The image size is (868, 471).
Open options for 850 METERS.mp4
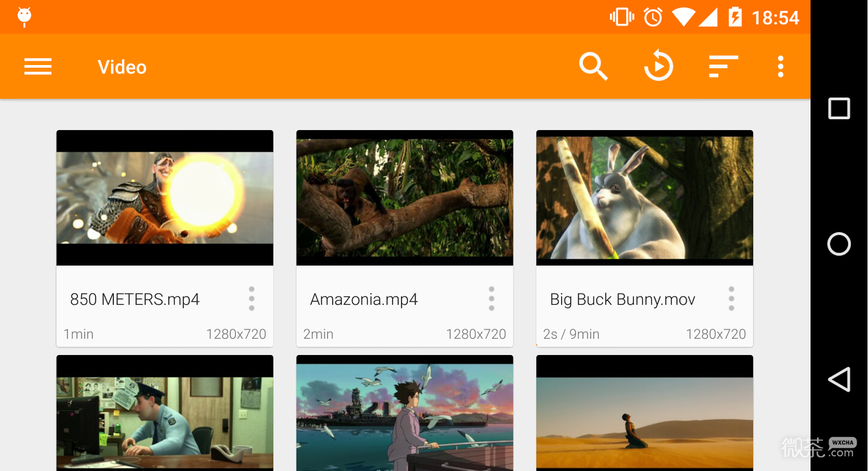point(252,299)
